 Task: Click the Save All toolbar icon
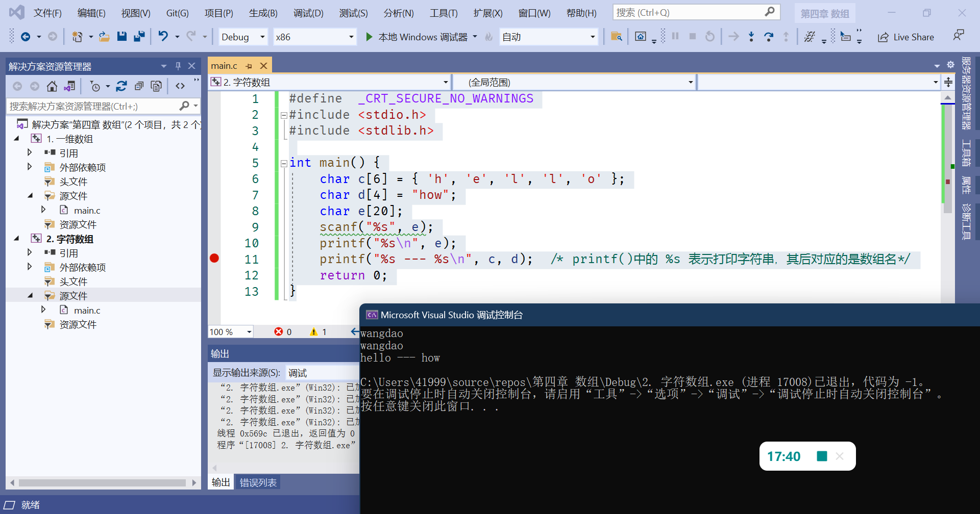pos(139,37)
